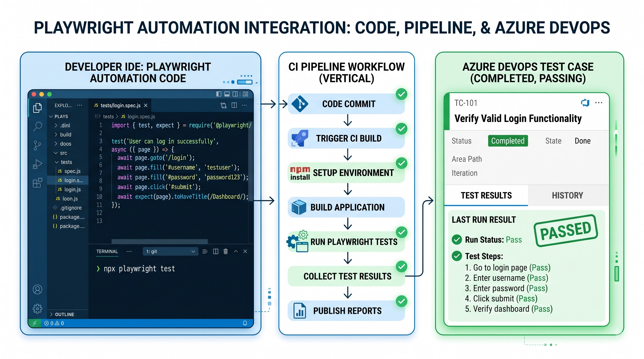Open the Explorer view in the activity bar
This screenshot has width=644, height=359.
point(37,108)
